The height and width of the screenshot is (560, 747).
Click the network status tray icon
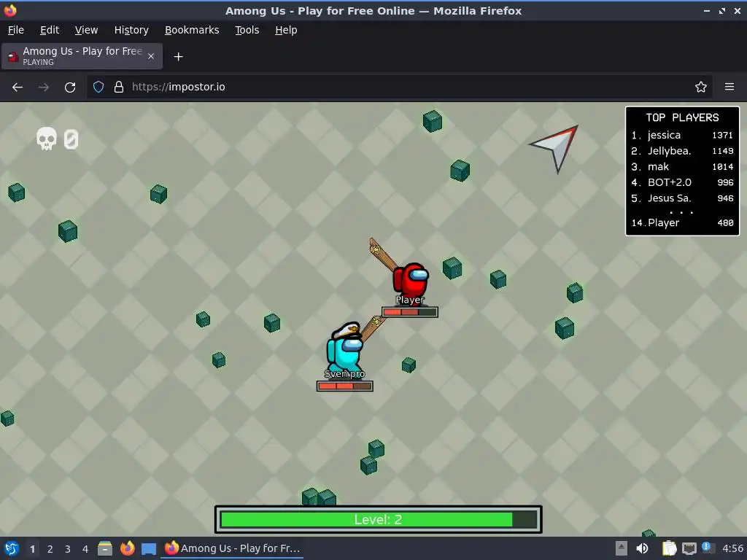pos(689,549)
